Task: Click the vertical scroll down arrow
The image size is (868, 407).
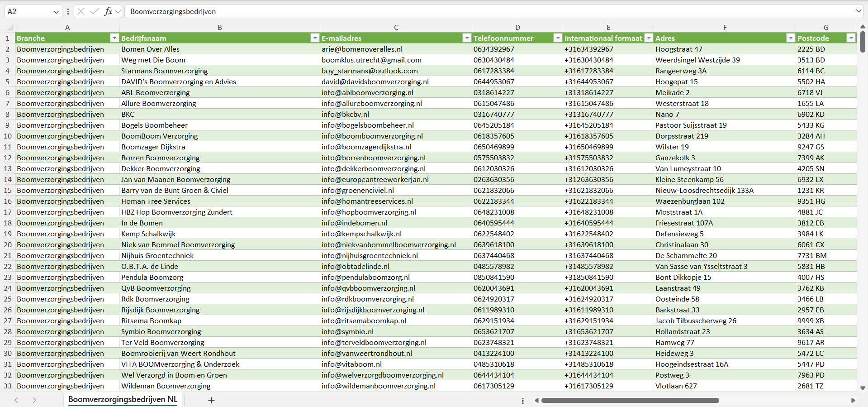Action: 863,388
